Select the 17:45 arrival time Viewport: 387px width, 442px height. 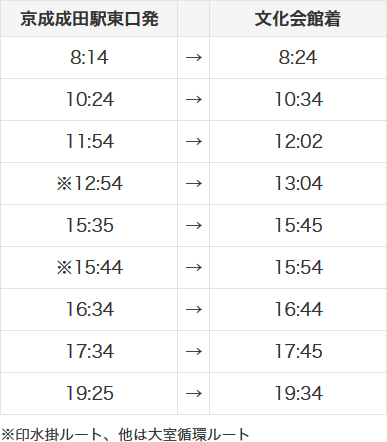tap(299, 351)
